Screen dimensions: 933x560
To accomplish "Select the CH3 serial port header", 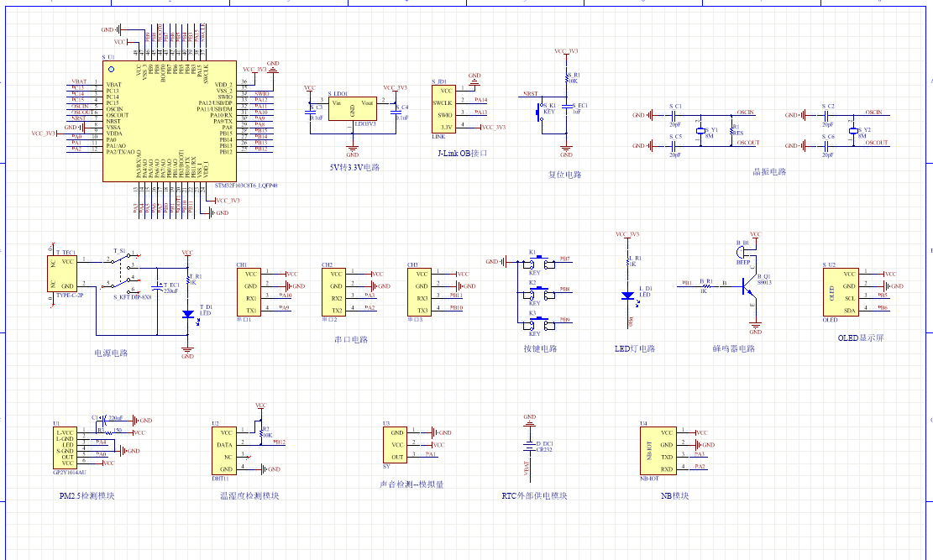I will (x=419, y=291).
